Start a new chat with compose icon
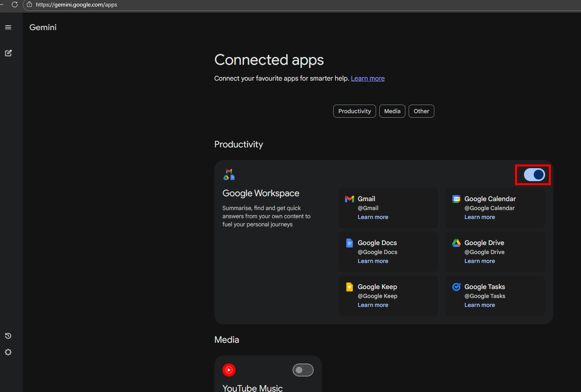581x392 pixels. click(x=8, y=53)
